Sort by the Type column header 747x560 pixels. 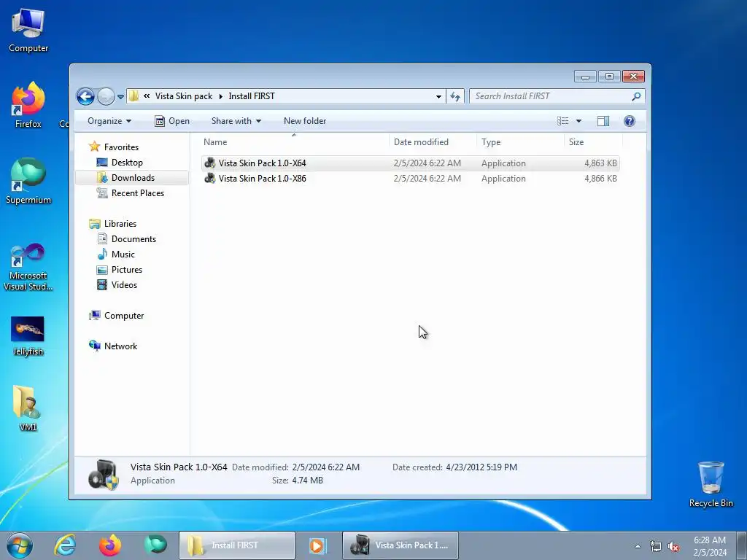[x=520, y=142]
